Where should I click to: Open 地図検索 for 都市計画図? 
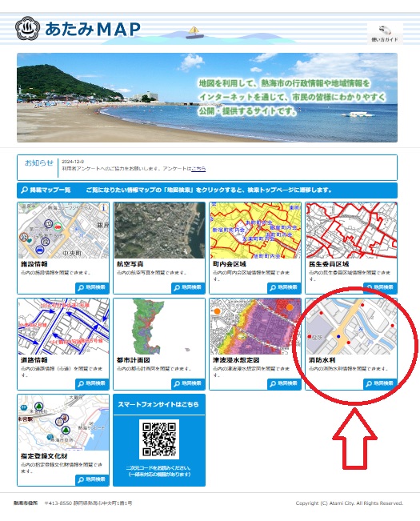tap(188, 384)
